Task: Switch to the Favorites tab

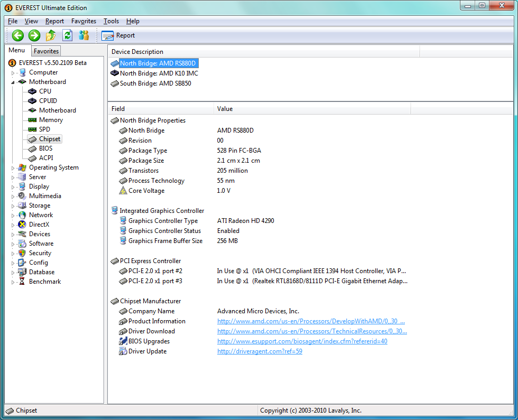Action: (x=46, y=51)
